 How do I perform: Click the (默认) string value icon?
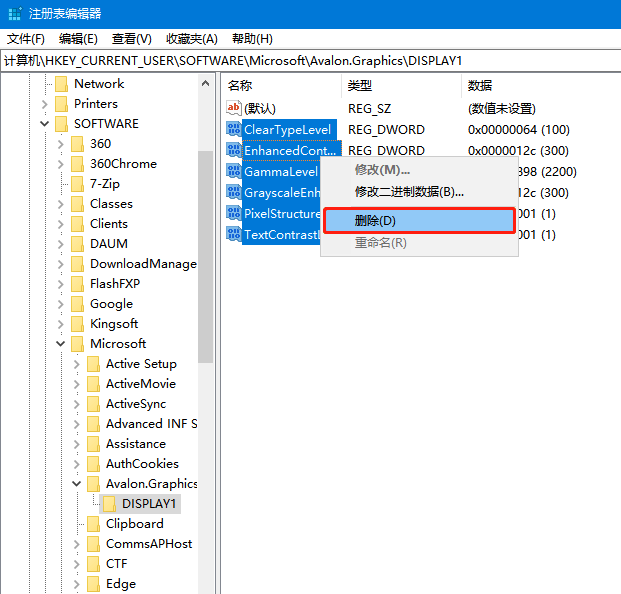(234, 108)
